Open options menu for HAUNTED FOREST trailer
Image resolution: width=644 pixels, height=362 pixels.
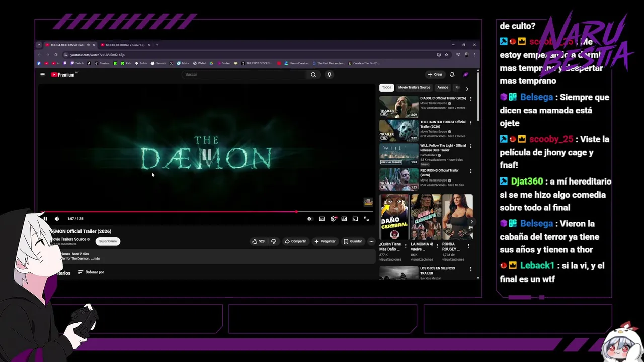471,122
